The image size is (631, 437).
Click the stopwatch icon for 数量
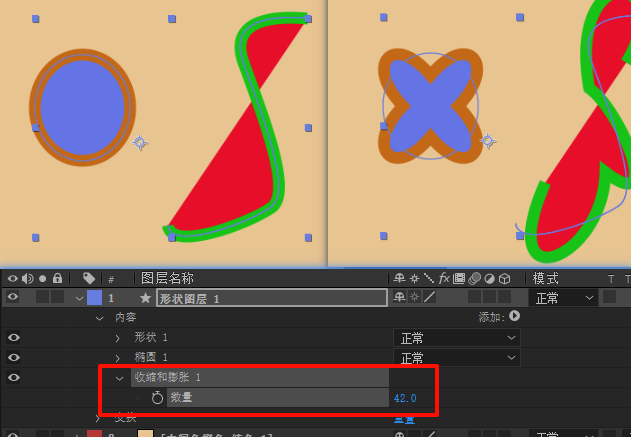pos(157,398)
